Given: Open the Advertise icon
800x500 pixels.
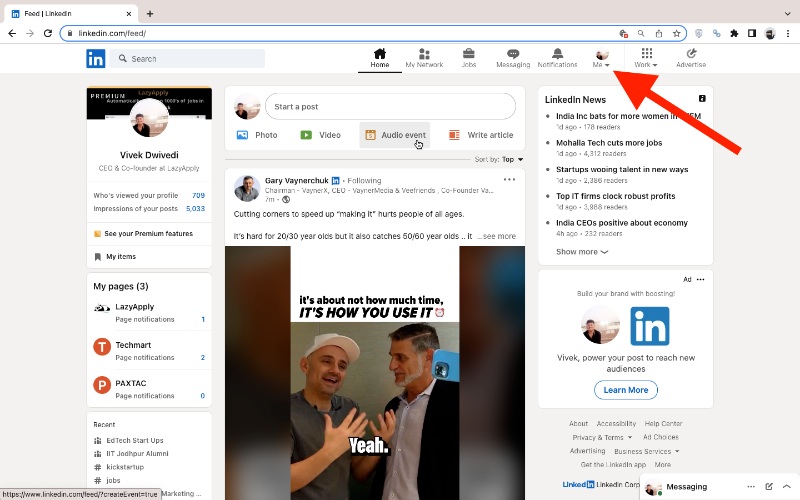Looking at the screenshot, I should [691, 58].
